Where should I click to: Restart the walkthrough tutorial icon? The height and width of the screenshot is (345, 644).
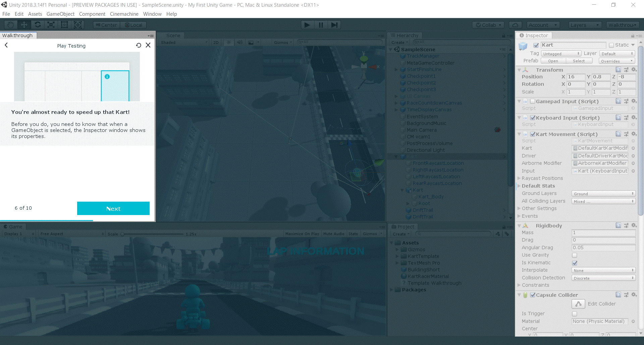(139, 45)
